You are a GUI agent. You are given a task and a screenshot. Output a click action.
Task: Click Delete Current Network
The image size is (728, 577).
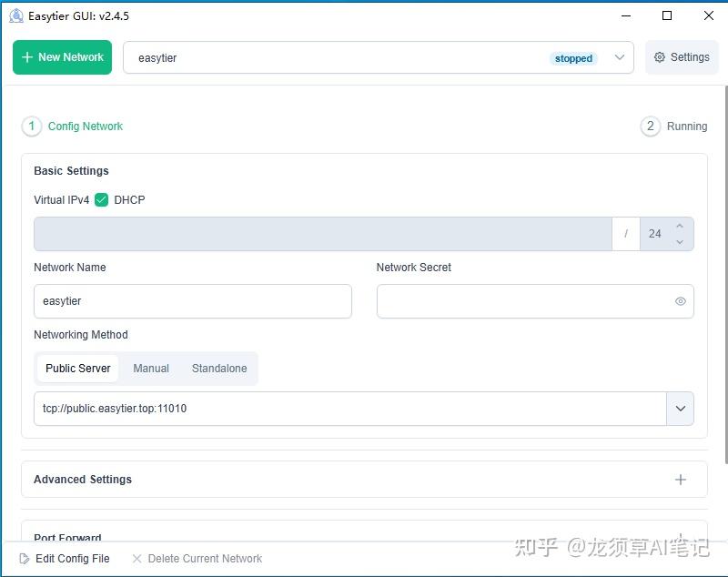click(x=197, y=559)
